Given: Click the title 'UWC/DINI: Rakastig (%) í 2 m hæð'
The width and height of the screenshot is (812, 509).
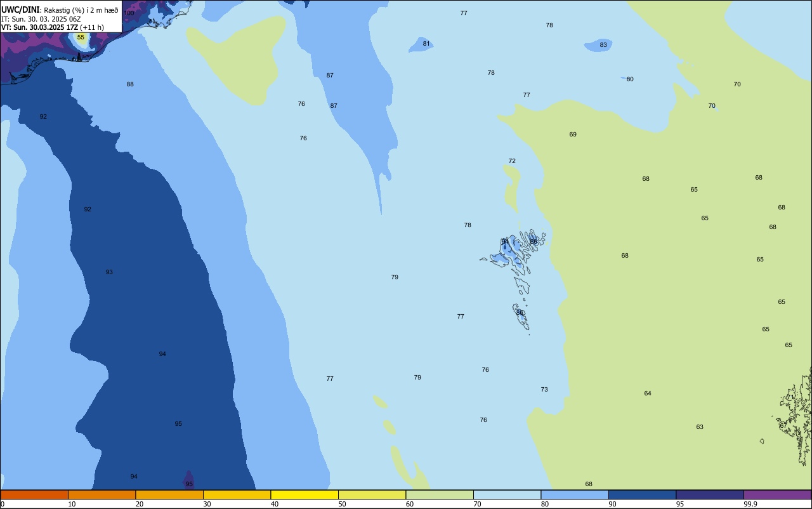Looking at the screenshot, I should (60, 10).
